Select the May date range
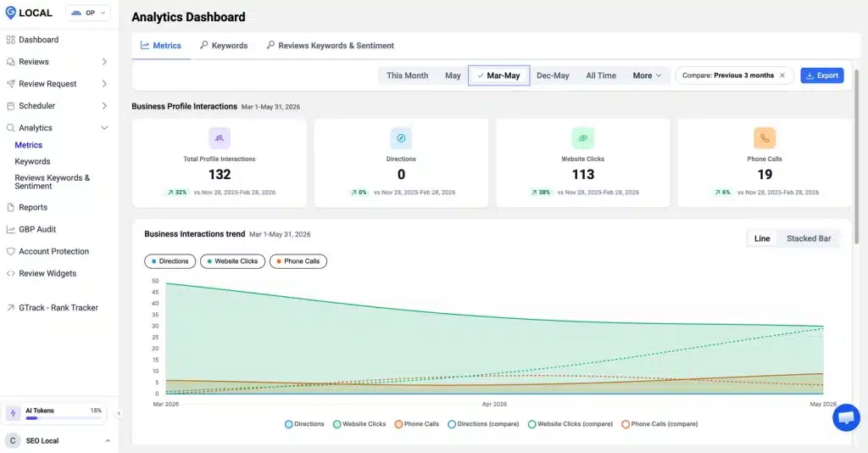This screenshot has height=453, width=868. 453,75
